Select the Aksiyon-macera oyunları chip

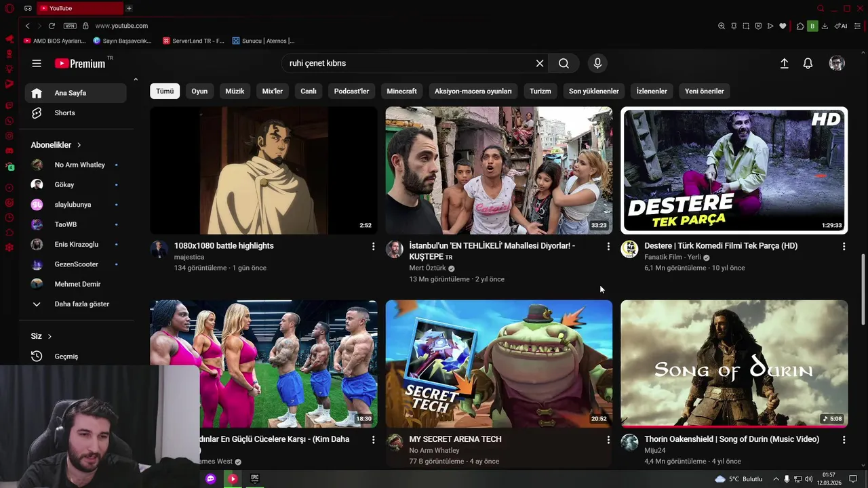[x=473, y=91]
